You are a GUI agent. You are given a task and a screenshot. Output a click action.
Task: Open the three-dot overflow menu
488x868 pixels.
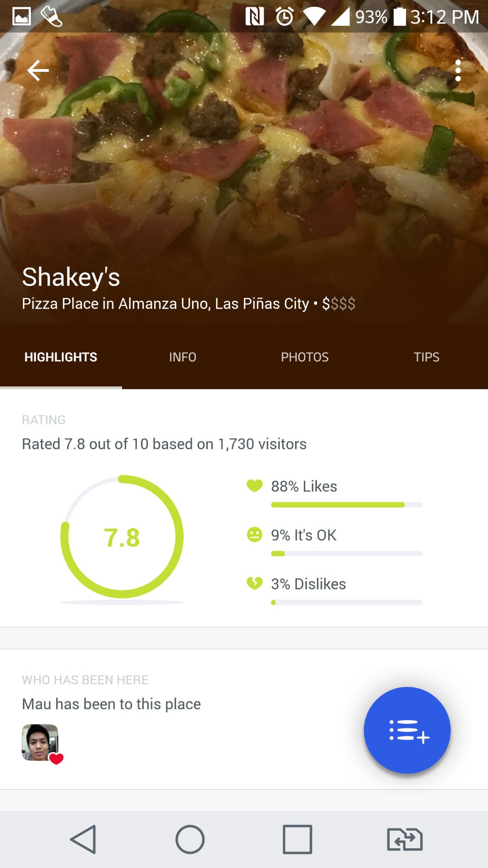point(458,70)
